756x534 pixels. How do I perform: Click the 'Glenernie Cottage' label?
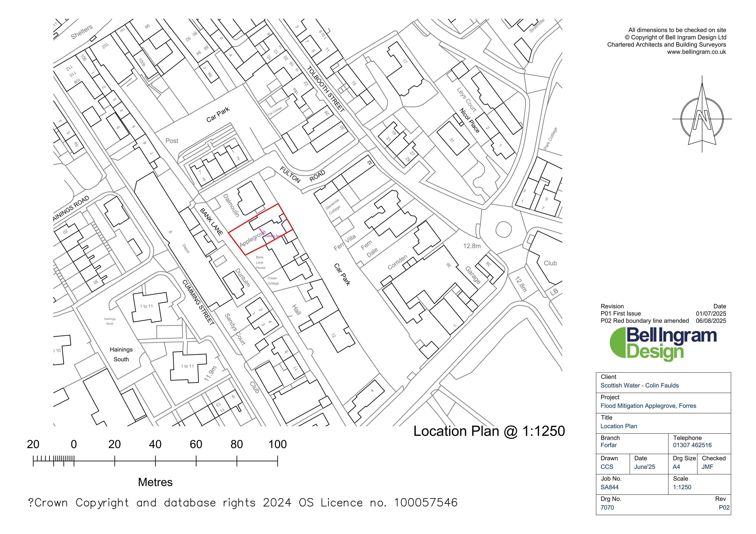click(333, 207)
